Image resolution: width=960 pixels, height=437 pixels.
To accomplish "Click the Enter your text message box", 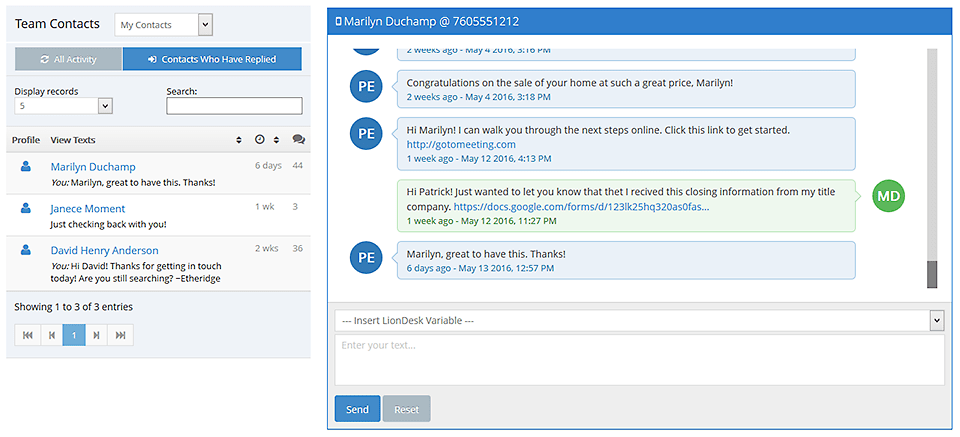I will [639, 359].
